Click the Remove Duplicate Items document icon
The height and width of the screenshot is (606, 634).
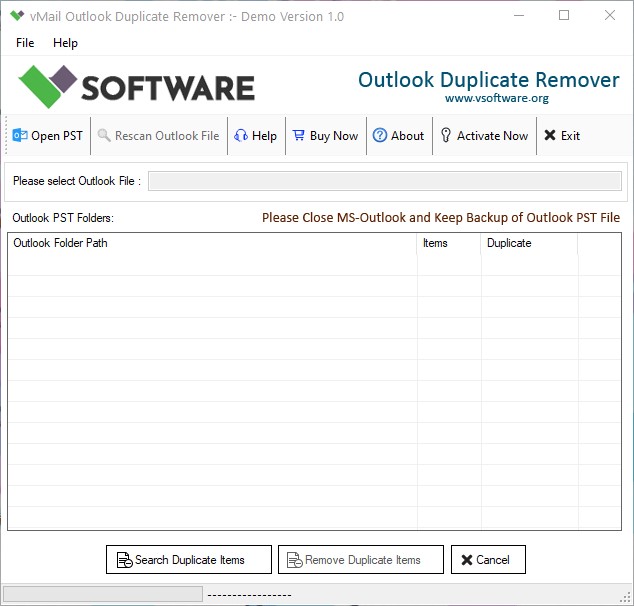[x=294, y=560]
